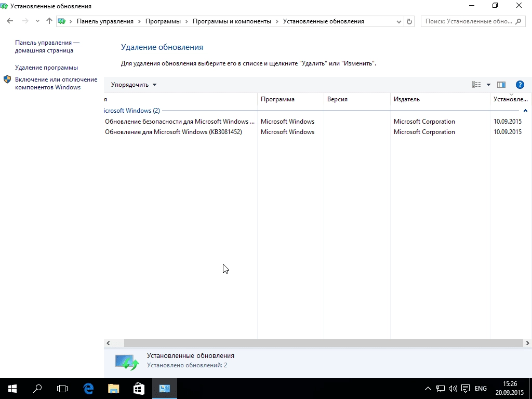
Task: Expand chevron after Программы и компоненты breadcrumb
Action: pos(277,21)
